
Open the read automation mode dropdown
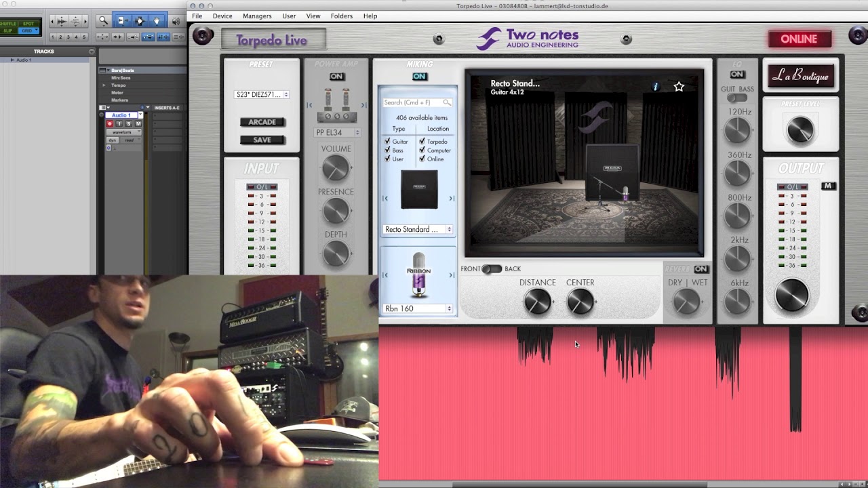(x=131, y=140)
